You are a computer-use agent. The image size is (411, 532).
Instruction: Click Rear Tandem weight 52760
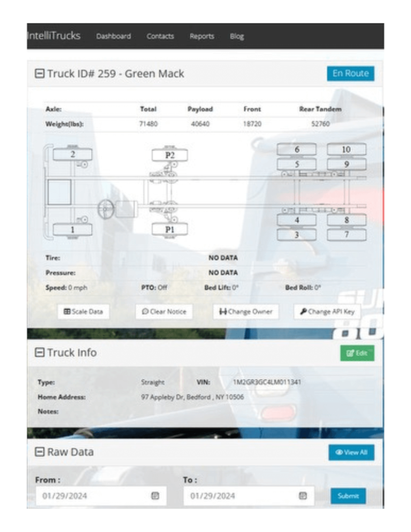(321, 124)
